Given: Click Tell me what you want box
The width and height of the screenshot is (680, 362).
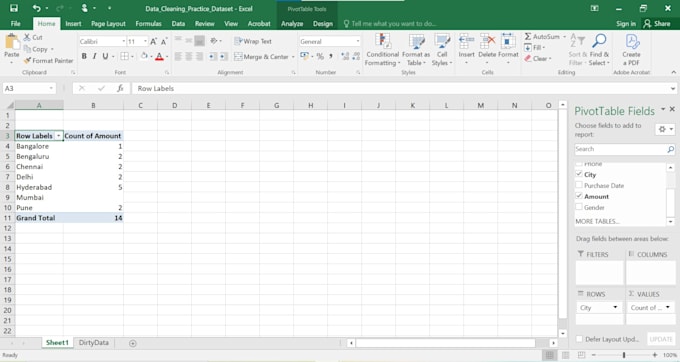Looking at the screenshot, I should (390, 24).
